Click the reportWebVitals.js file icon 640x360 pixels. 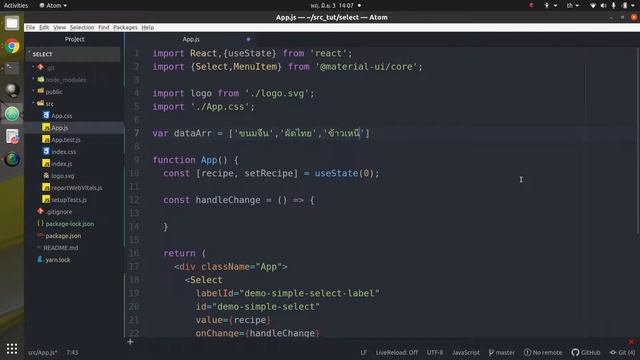pyautogui.click(x=46, y=187)
